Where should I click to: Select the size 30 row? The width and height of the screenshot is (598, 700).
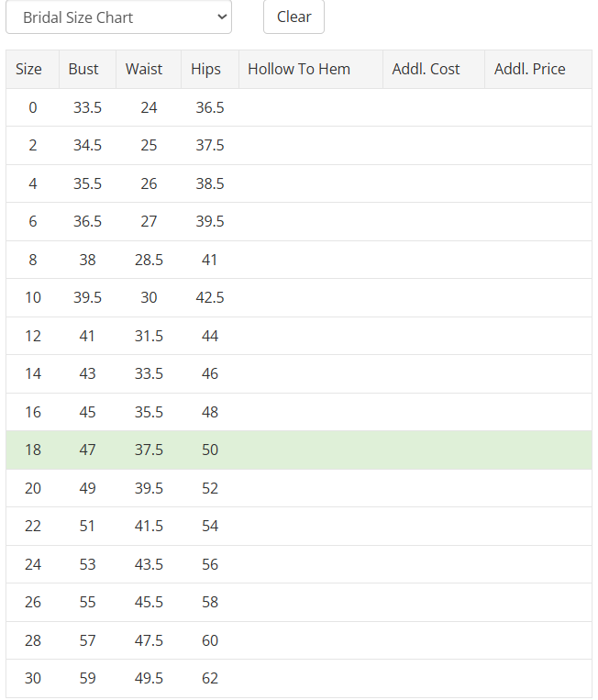33,679
